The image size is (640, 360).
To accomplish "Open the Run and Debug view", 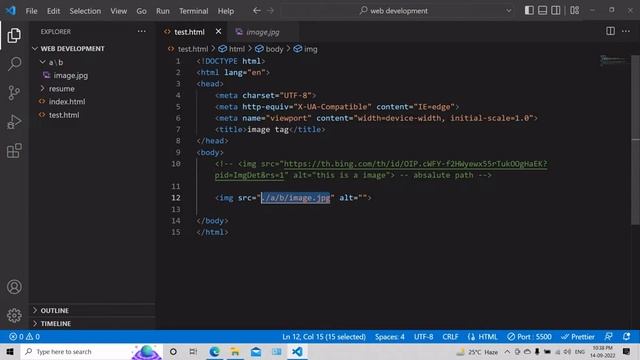I will click(x=14, y=122).
